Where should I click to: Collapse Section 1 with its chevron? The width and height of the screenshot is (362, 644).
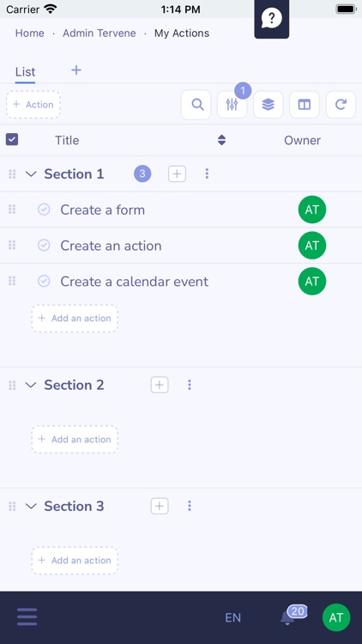click(31, 173)
